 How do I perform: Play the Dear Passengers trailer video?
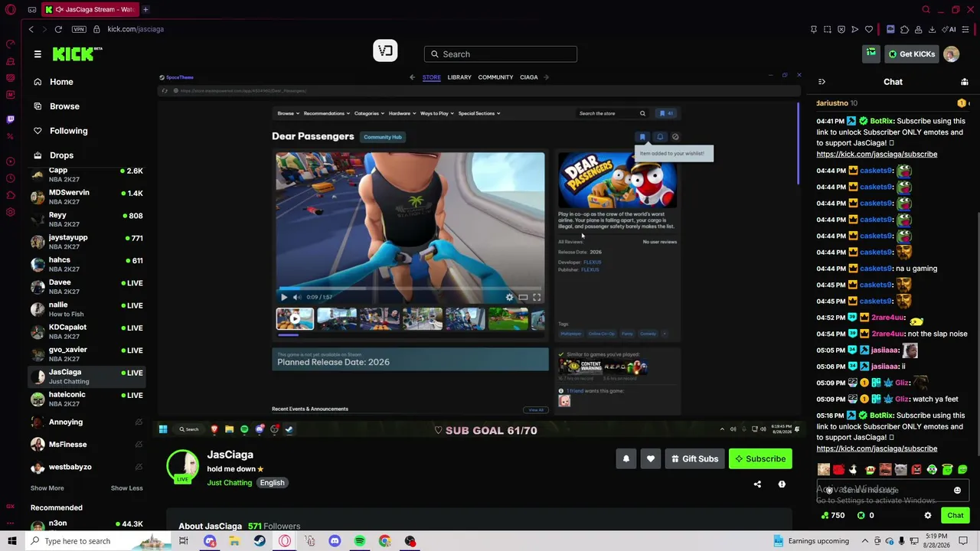click(283, 297)
